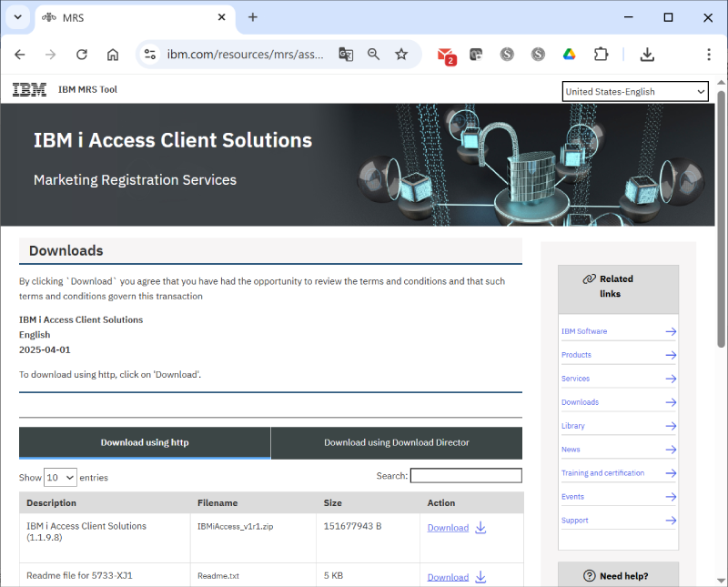Download IBMiAccess_v1r1.zip via Download link
Viewport: 728px width, 587px height.
coord(448,528)
